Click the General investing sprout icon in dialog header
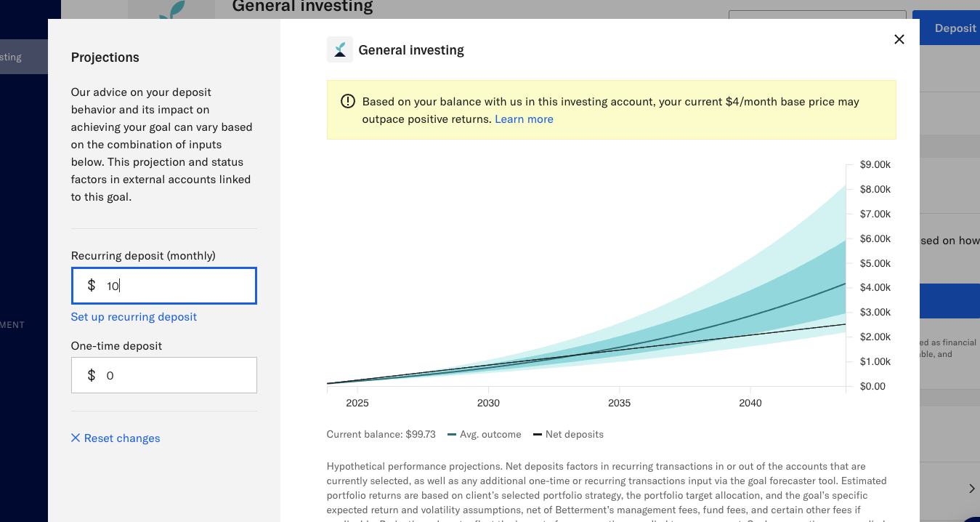Image resolution: width=980 pixels, height=522 pixels. click(x=339, y=49)
